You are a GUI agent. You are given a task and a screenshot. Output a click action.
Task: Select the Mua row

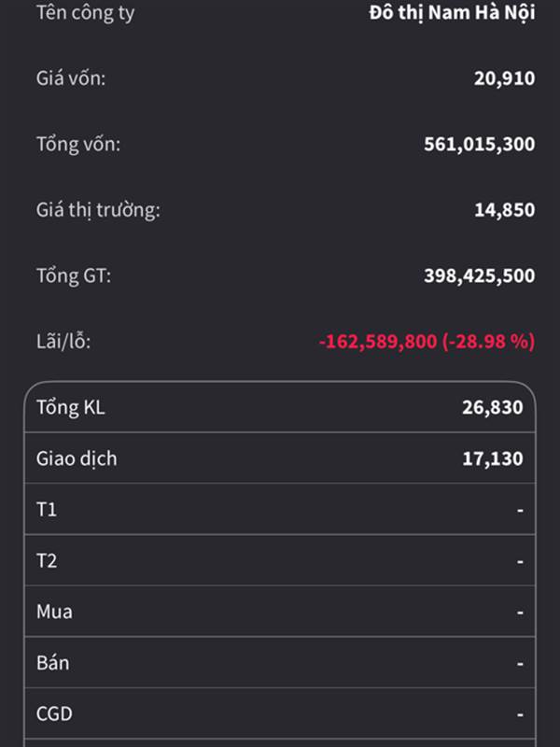pyautogui.click(x=280, y=613)
